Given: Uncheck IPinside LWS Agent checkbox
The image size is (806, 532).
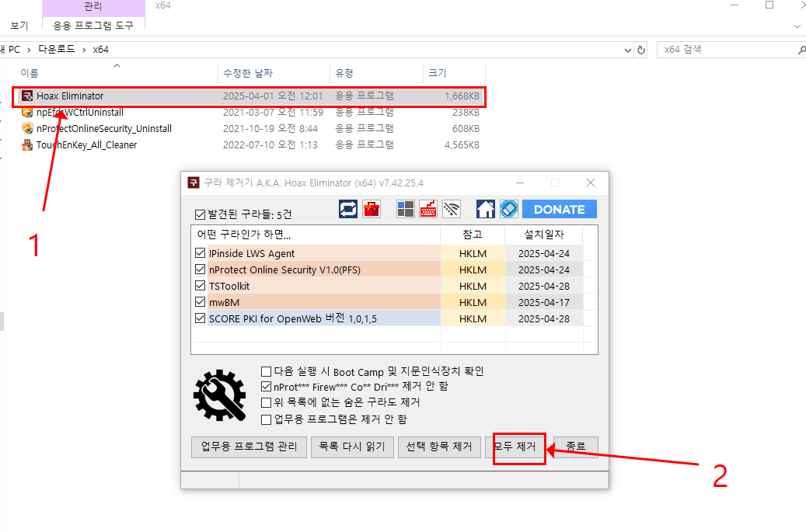Looking at the screenshot, I should click(x=200, y=253).
